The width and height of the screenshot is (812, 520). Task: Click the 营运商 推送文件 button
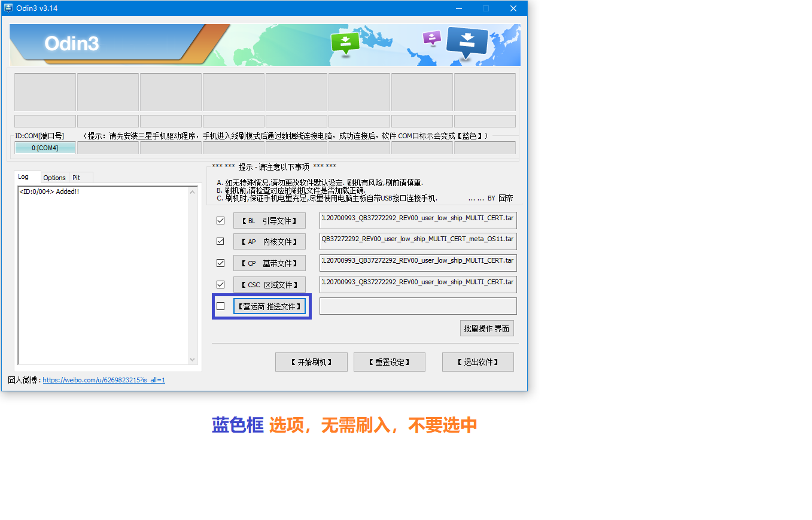coord(269,306)
